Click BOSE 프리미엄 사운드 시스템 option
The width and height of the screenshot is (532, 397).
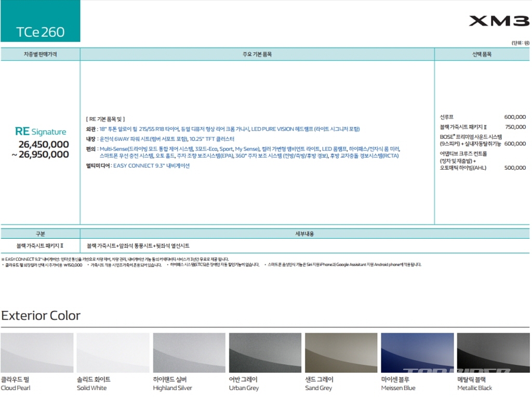pos(471,140)
